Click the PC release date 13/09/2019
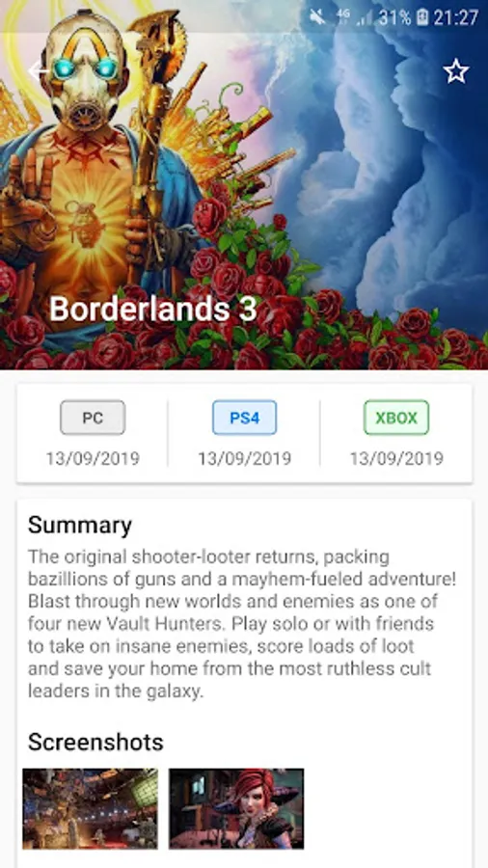 93,458
